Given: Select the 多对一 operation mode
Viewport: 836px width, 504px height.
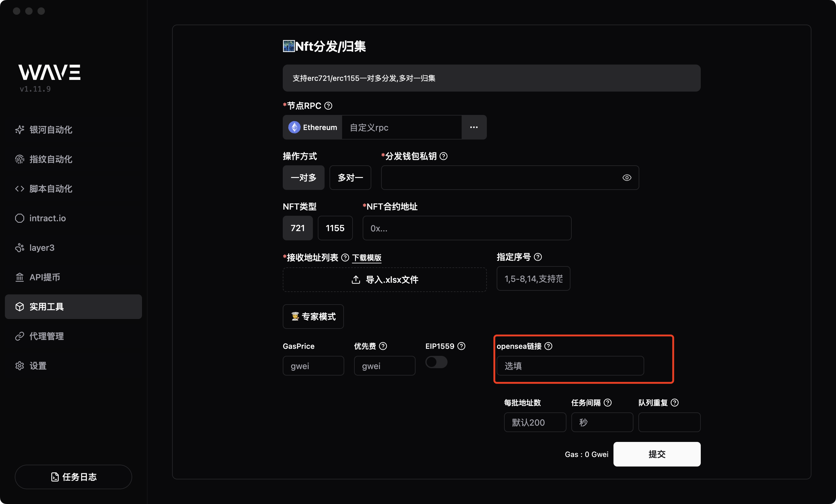Looking at the screenshot, I should (x=350, y=178).
